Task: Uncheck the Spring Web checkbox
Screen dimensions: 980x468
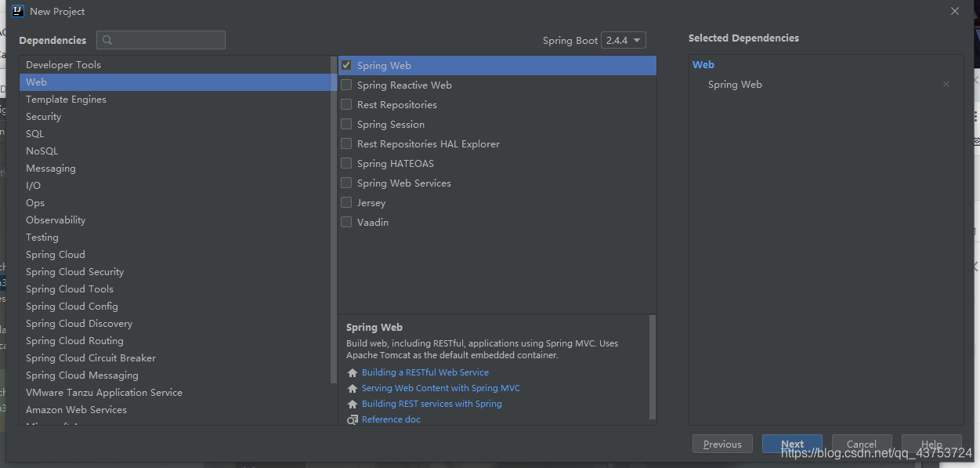Action: coord(346,65)
